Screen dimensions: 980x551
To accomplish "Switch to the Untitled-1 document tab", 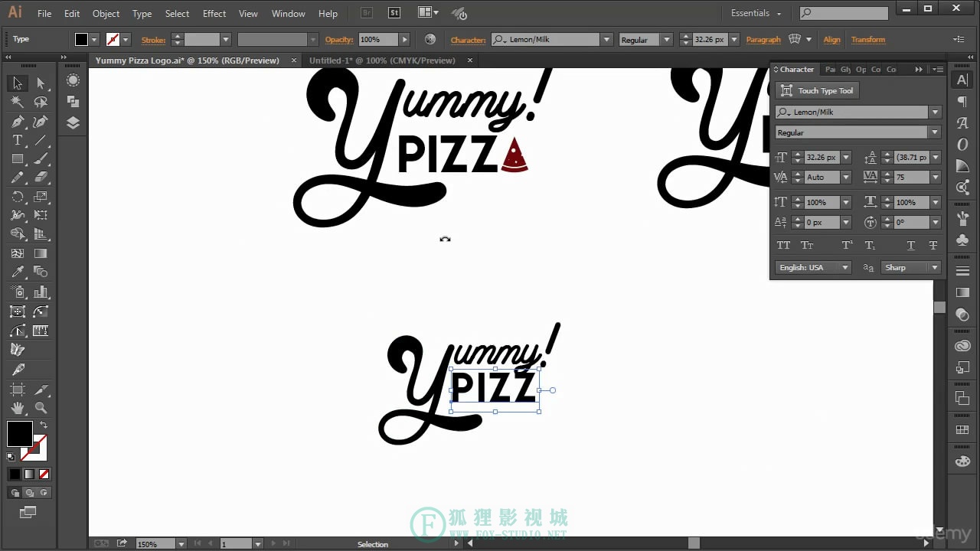I will [x=382, y=60].
